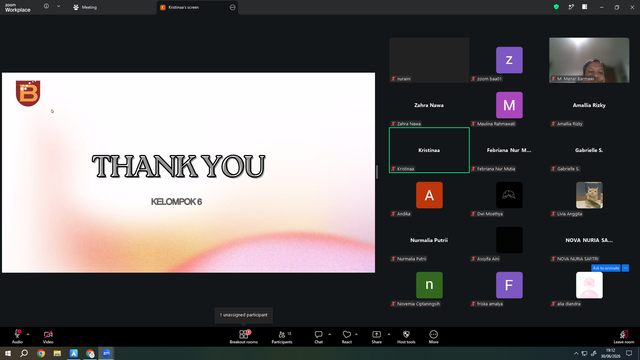Click the 1 unassigned participant tooltip
This screenshot has width=640, height=360.
tap(244, 315)
